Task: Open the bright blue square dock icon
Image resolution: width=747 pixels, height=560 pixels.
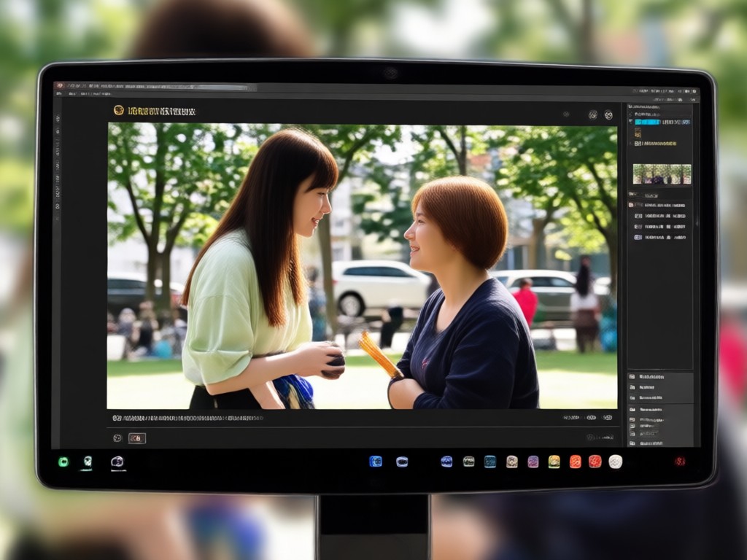Action: [x=376, y=462]
